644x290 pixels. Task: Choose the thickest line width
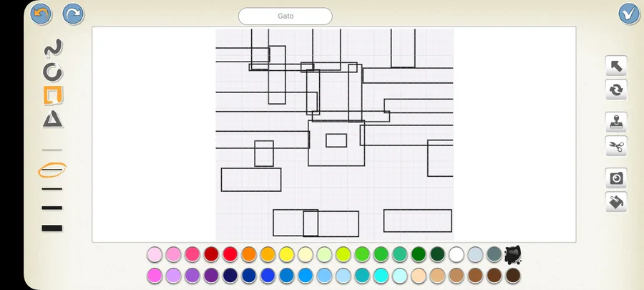click(x=52, y=228)
